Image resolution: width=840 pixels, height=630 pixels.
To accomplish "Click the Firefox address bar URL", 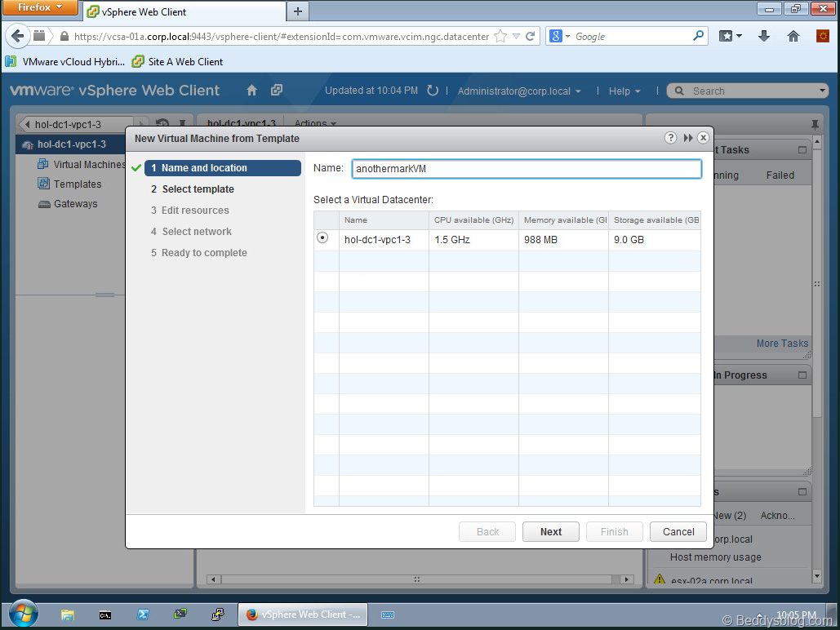I will (282, 37).
